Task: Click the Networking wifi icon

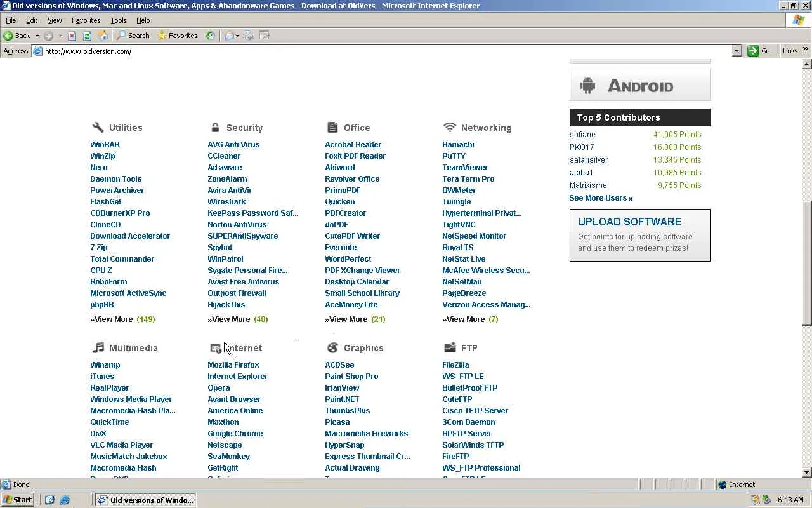Action: pos(450,127)
